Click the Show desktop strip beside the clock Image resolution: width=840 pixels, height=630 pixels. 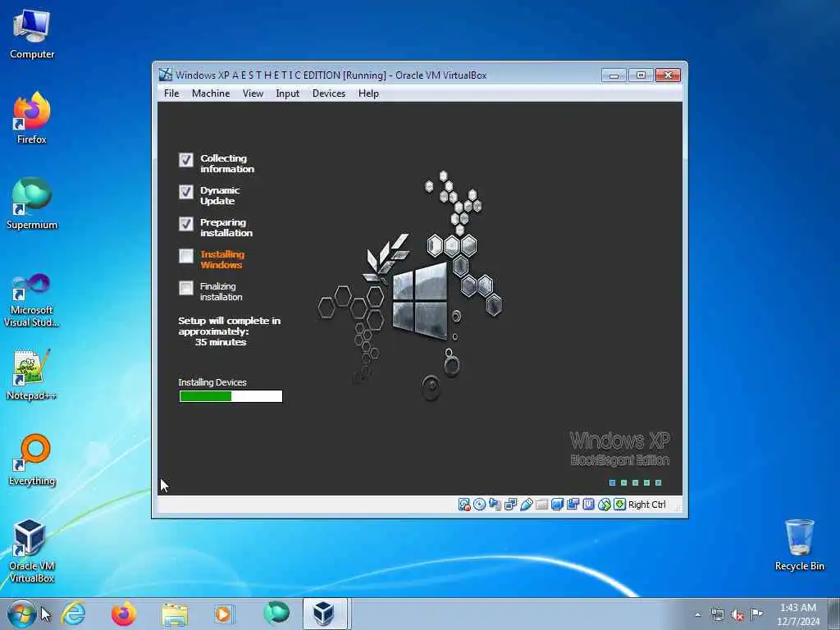click(x=833, y=614)
